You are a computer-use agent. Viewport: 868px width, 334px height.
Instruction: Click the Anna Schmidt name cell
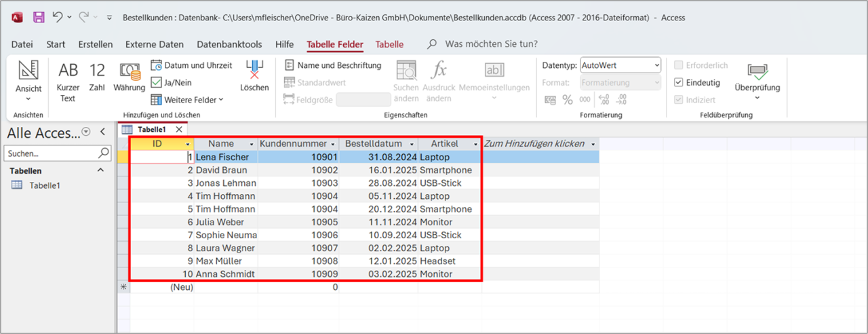click(x=226, y=274)
